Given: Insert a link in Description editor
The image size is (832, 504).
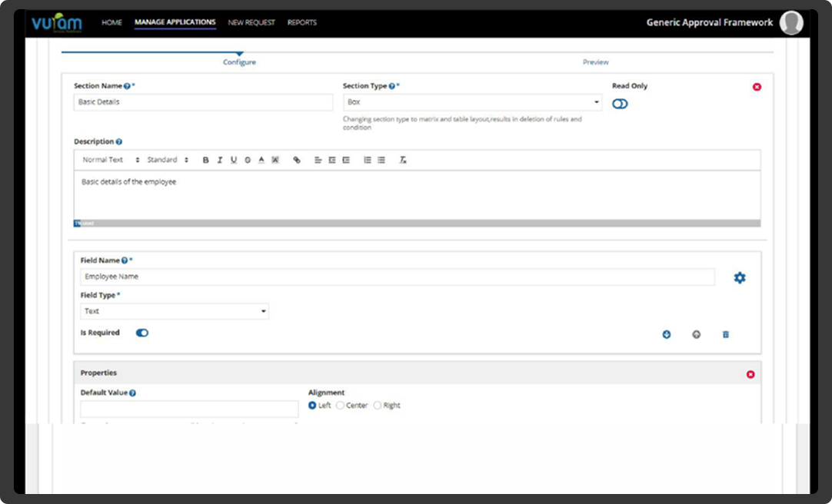Looking at the screenshot, I should pyautogui.click(x=297, y=160).
